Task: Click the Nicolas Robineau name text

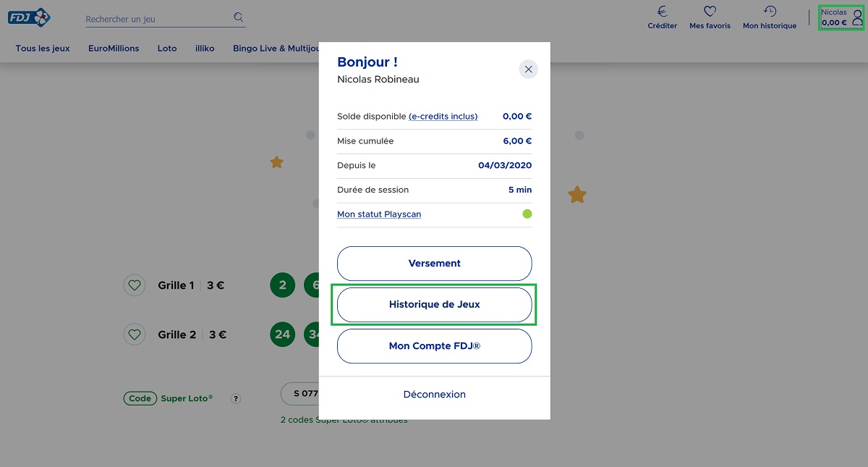Action: (378, 79)
